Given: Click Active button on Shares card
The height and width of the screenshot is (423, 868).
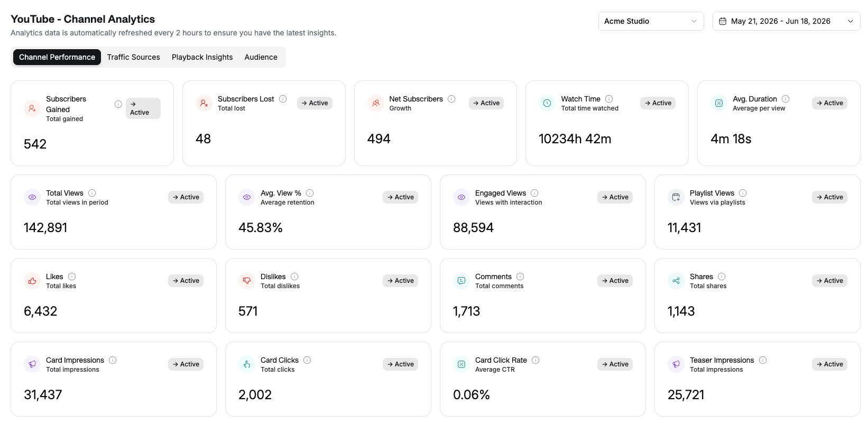Looking at the screenshot, I should point(829,281).
